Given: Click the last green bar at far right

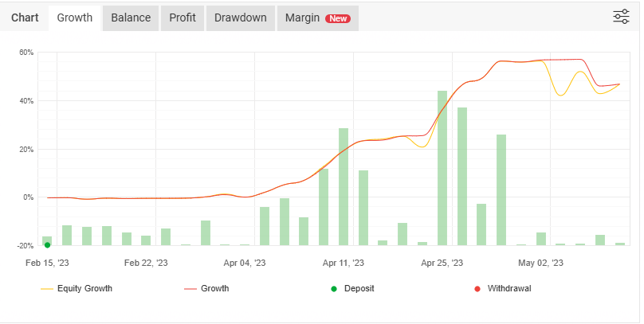Looking at the screenshot, I should pos(619,244).
